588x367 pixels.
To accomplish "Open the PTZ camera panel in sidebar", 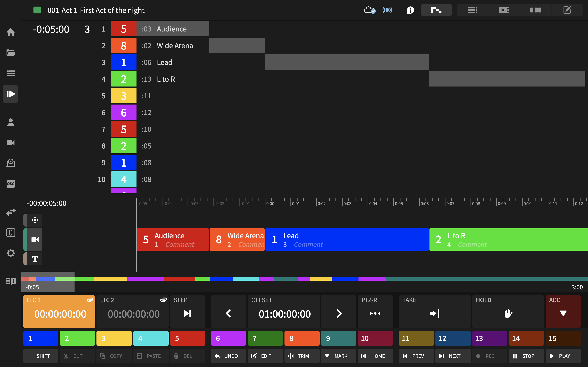I will point(11,163).
